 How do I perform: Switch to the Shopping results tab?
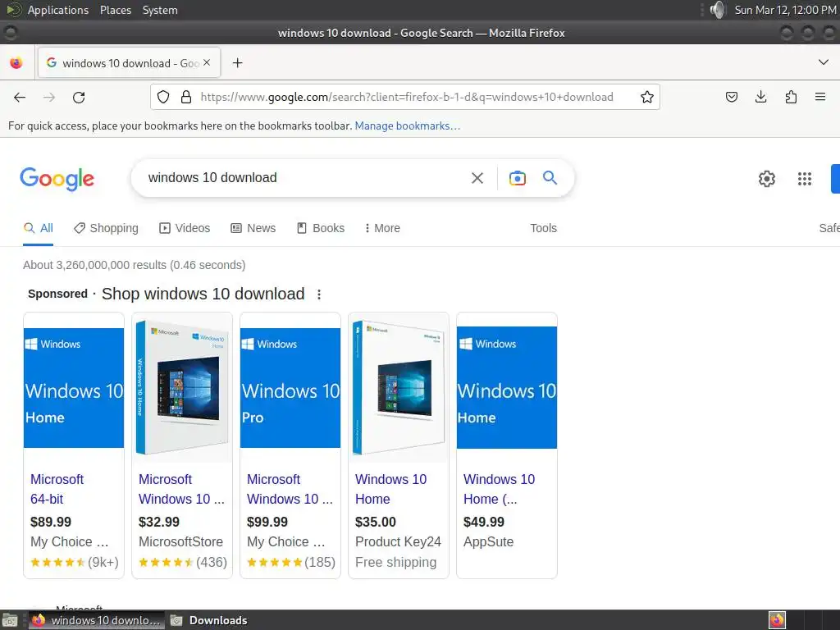pos(106,228)
